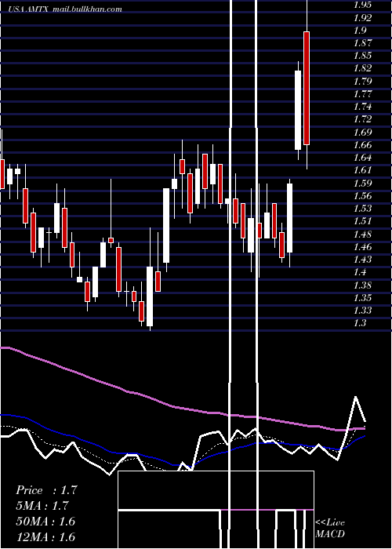Screen dimensions: 392x549
Task: Select the 1.95 price axis label
Action: 362,5
